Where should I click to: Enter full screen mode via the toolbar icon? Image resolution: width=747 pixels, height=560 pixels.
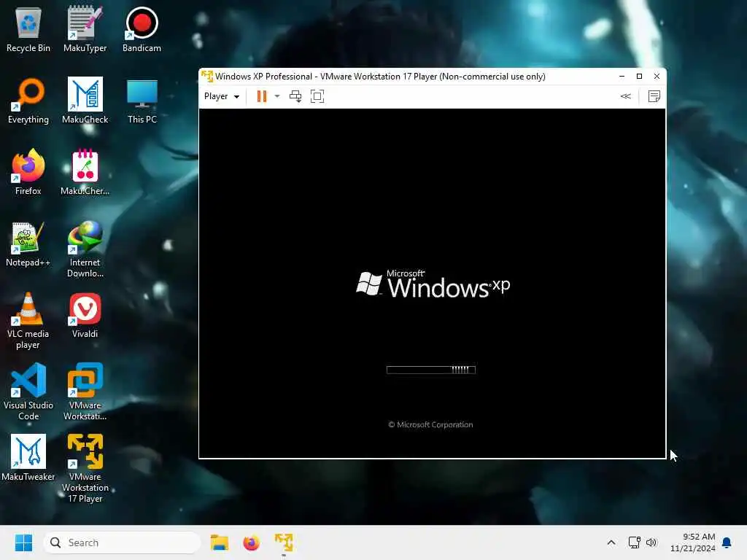tap(317, 96)
